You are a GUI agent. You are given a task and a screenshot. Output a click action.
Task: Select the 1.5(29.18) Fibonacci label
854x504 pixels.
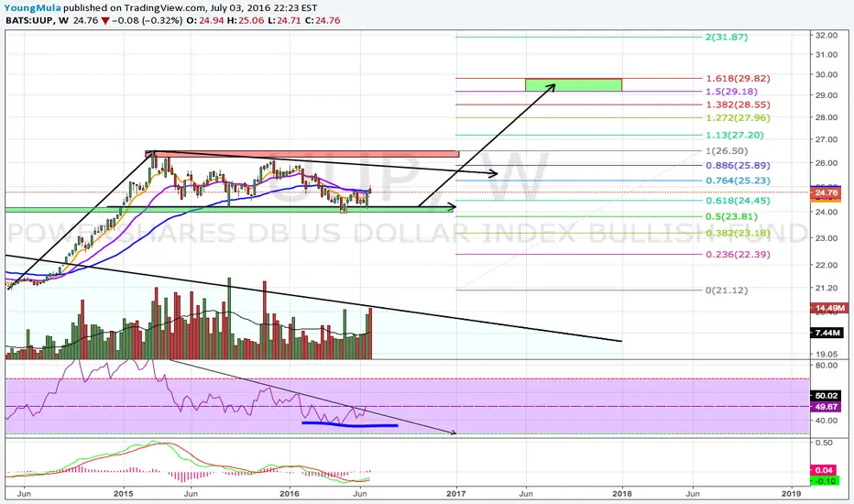click(732, 92)
